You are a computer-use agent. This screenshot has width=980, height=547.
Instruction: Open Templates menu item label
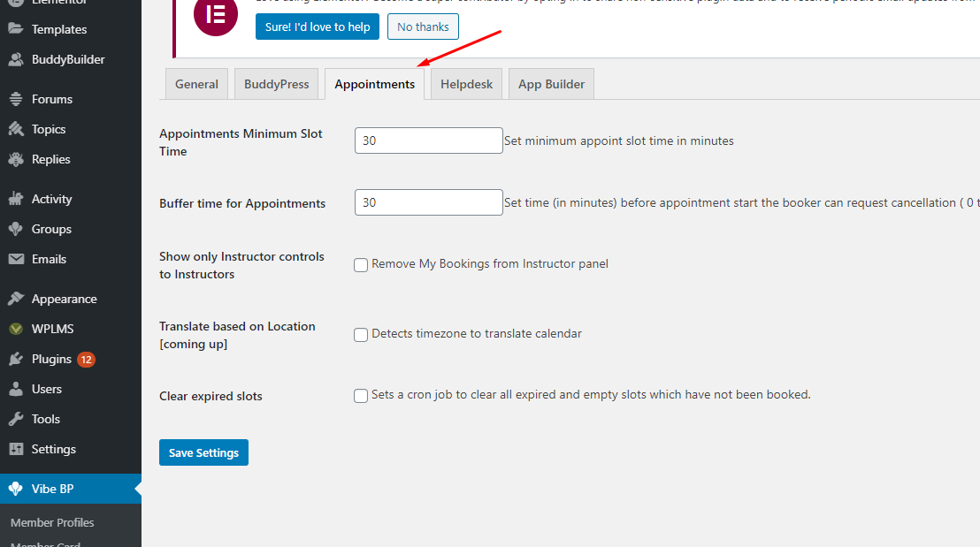[59, 29]
